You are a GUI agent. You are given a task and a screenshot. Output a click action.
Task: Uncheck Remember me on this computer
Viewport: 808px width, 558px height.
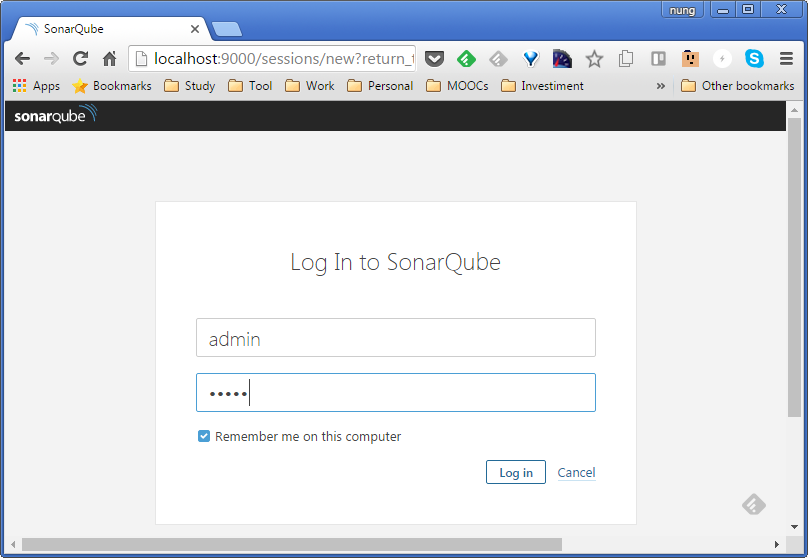tap(204, 436)
